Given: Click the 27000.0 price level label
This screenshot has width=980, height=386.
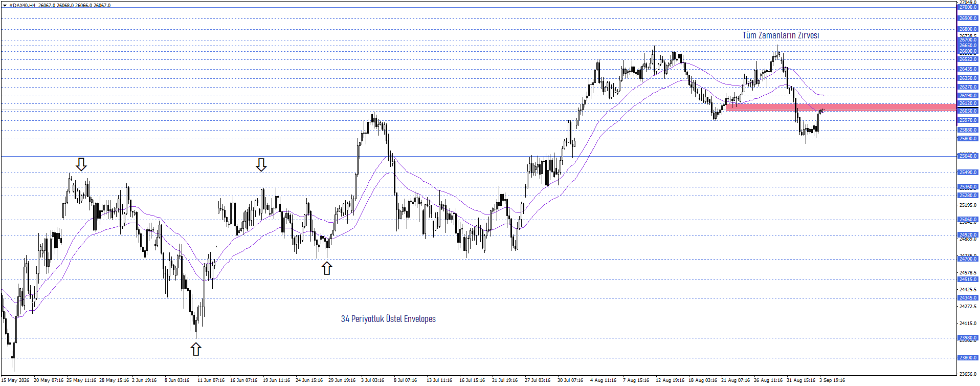Looking at the screenshot, I should (968, 7).
